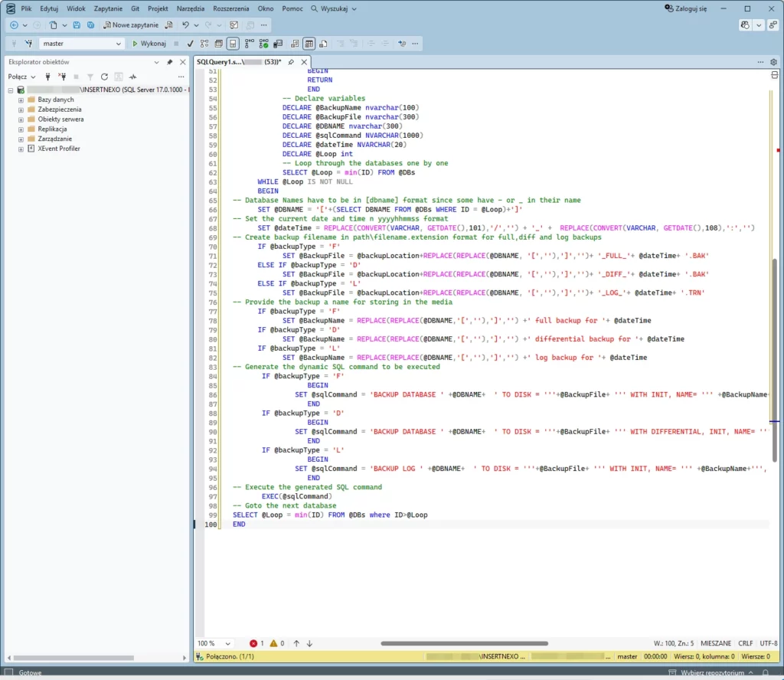
Task: Open the Połącz dropdown
Action: click(22, 77)
